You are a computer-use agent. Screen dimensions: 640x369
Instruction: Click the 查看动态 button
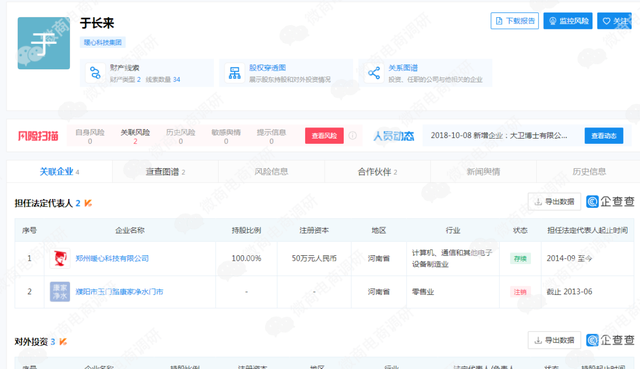pyautogui.click(x=604, y=136)
